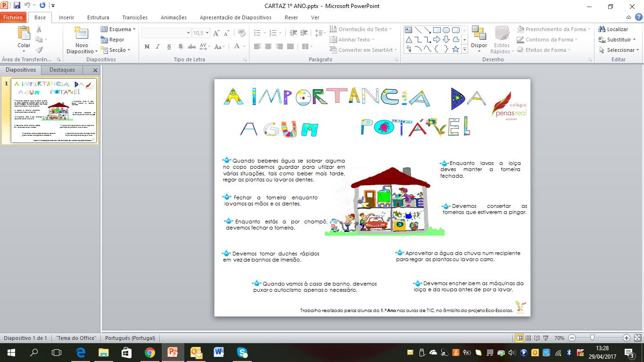644x362 pixels.
Task: Expand the font size combo box
Action: click(x=208, y=33)
